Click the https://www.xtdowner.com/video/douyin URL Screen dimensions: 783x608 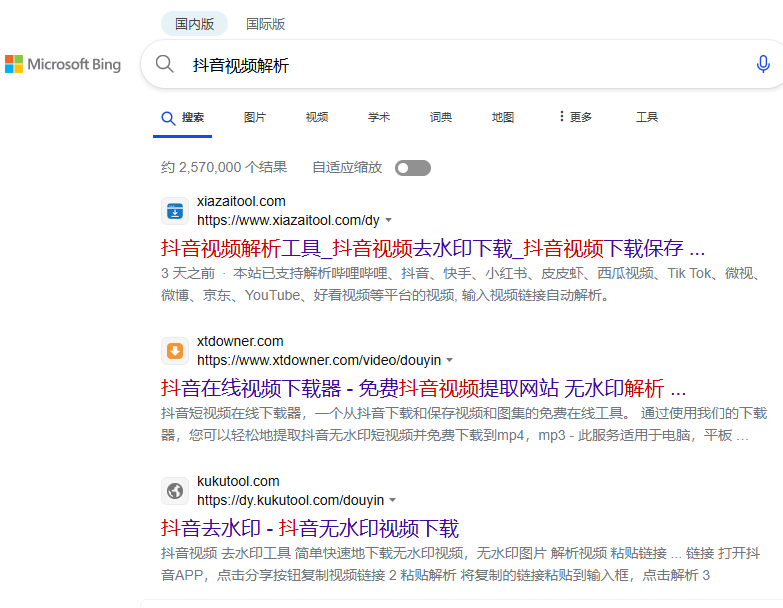[x=319, y=360]
